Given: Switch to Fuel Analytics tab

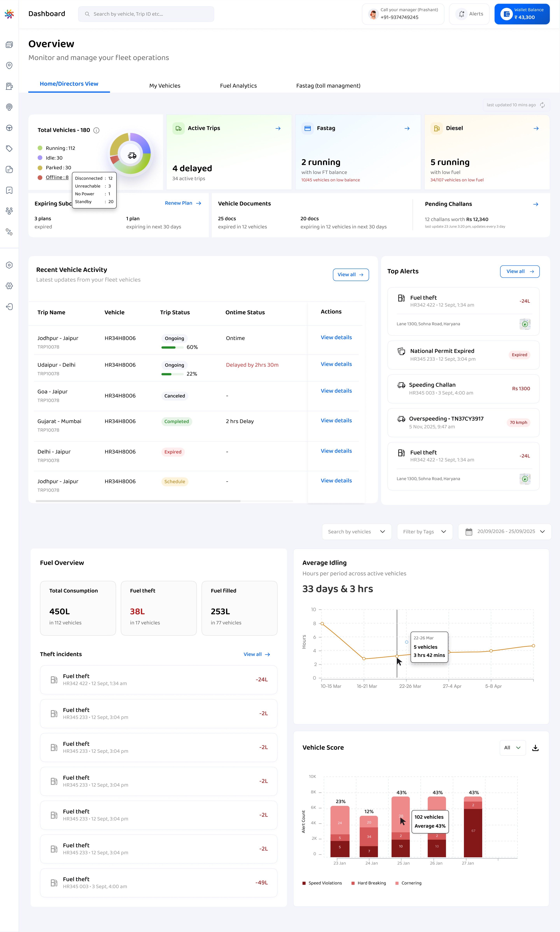Looking at the screenshot, I should (239, 86).
